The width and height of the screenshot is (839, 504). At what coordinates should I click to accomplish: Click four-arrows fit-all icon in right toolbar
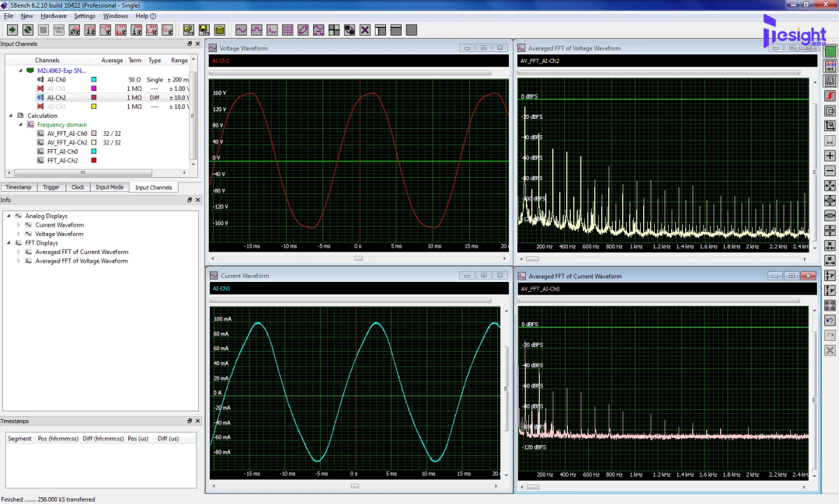tap(830, 186)
